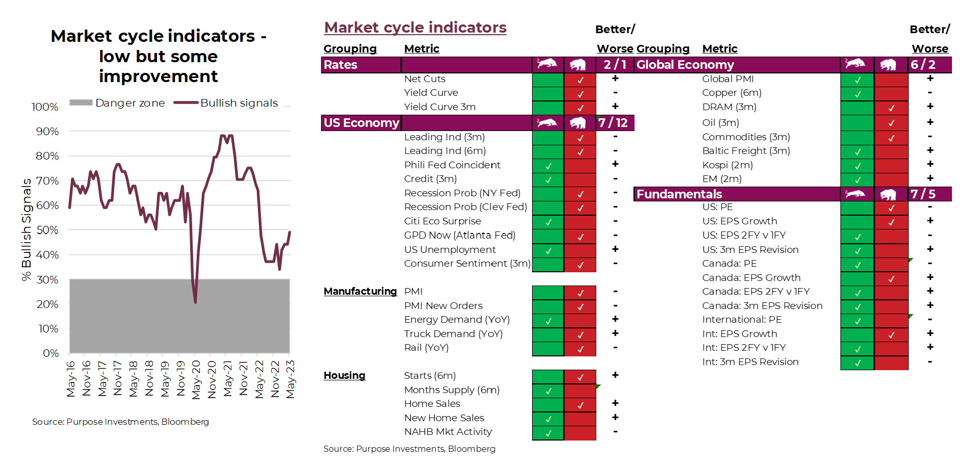Select the % Bullish Signals axis title
The width and height of the screenshot is (980, 465).
pos(27,229)
